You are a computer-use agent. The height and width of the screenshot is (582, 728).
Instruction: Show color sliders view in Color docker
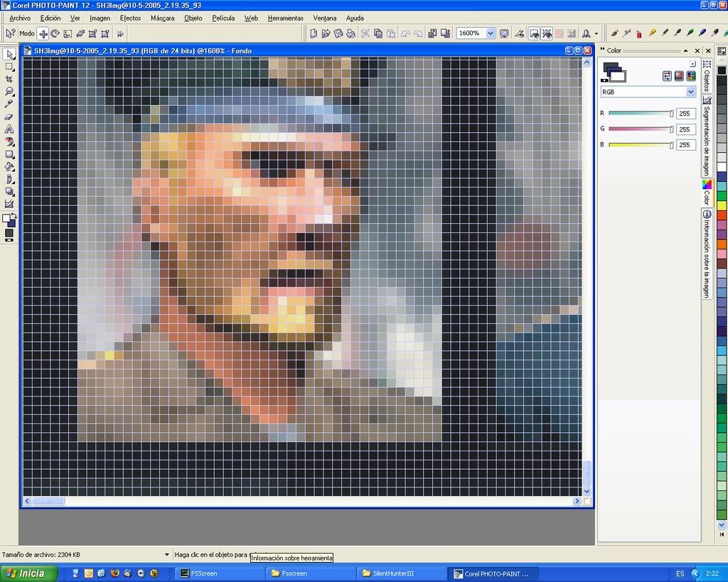tap(667, 76)
